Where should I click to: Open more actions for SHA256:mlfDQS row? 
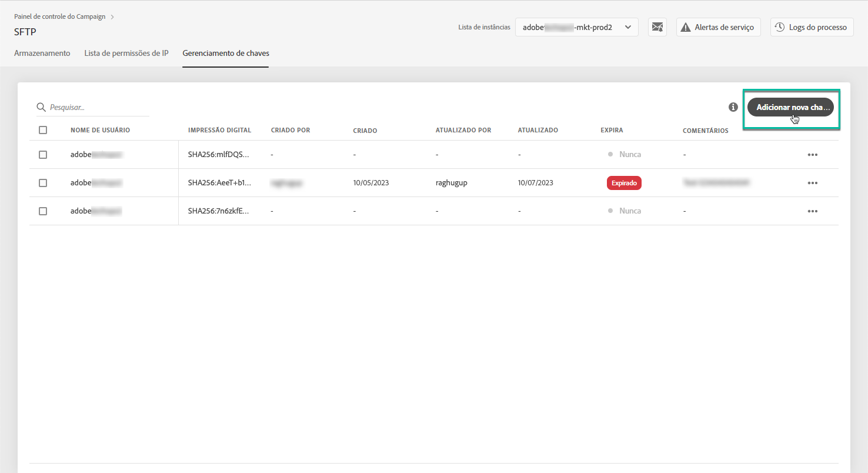[813, 155]
